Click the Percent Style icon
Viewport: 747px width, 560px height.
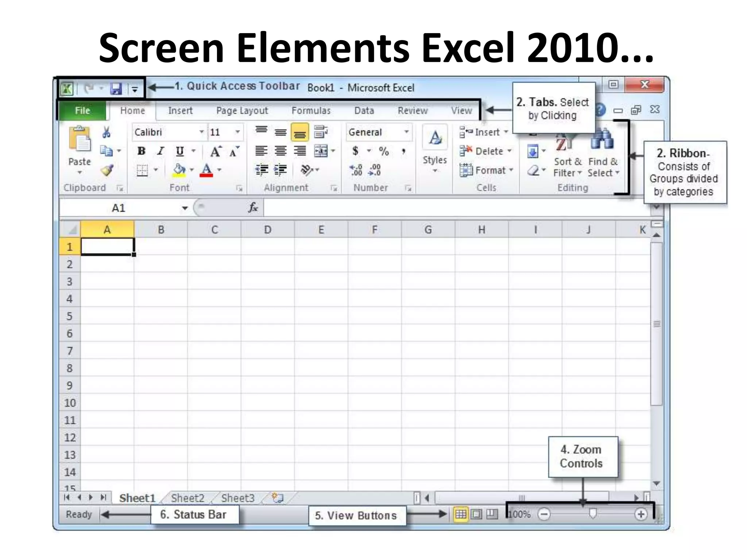tap(384, 151)
